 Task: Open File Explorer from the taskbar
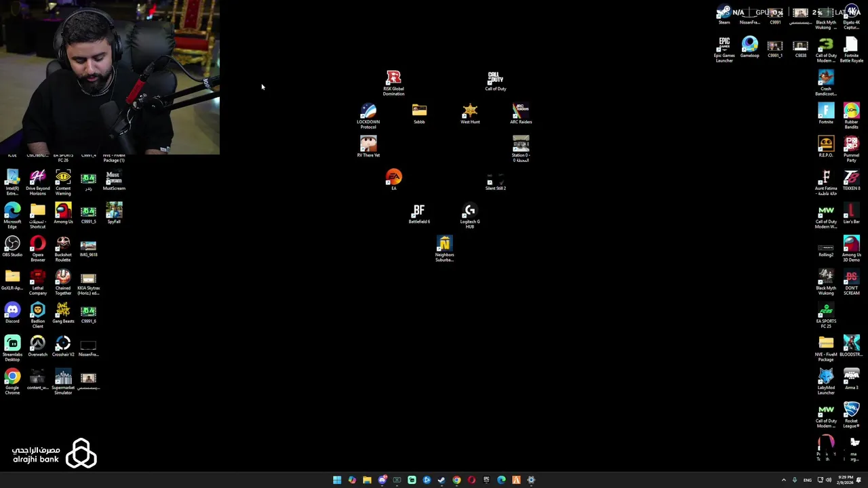[x=367, y=480]
